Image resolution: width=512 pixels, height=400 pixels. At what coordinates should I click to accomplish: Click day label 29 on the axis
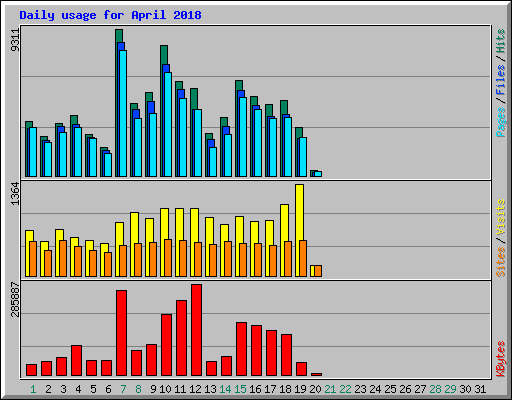tap(450, 389)
